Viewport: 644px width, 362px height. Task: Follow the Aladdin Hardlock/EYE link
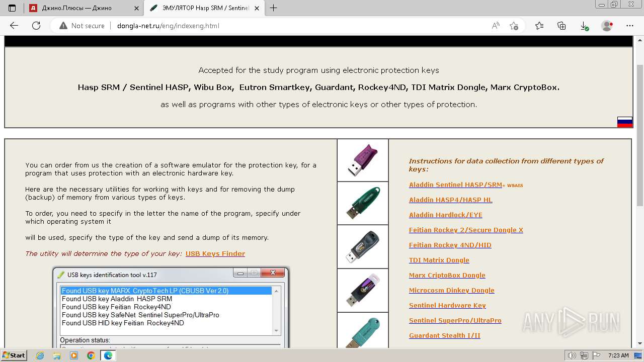[446, 215]
